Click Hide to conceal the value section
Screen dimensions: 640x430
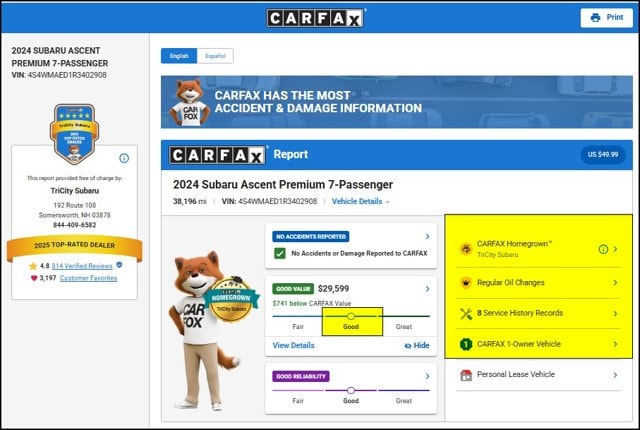(x=417, y=346)
